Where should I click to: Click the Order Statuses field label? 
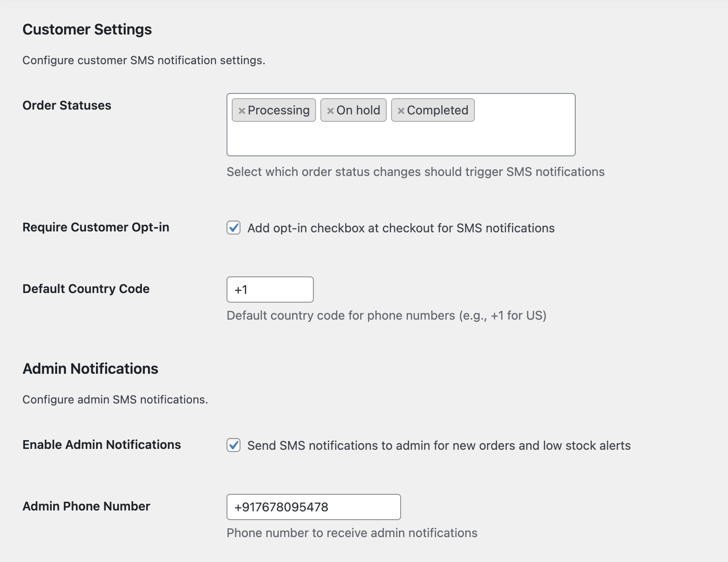click(x=67, y=106)
